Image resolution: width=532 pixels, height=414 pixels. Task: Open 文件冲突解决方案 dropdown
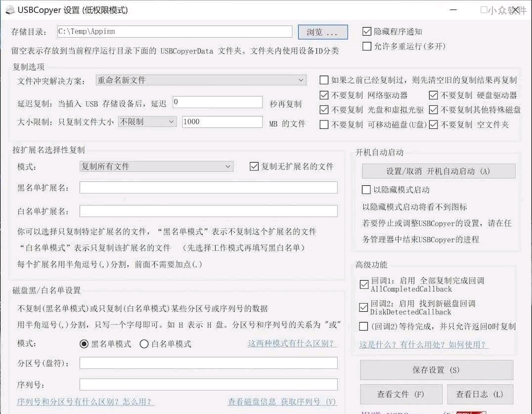pos(201,81)
